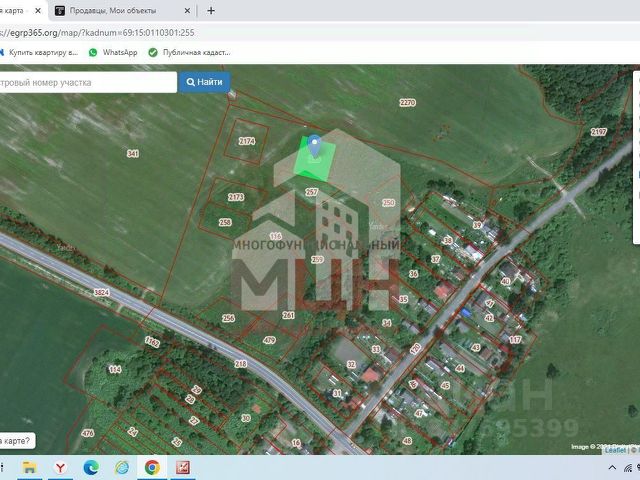Select parcel labeled 39
This screenshot has height=480, width=640.
(x=477, y=225)
